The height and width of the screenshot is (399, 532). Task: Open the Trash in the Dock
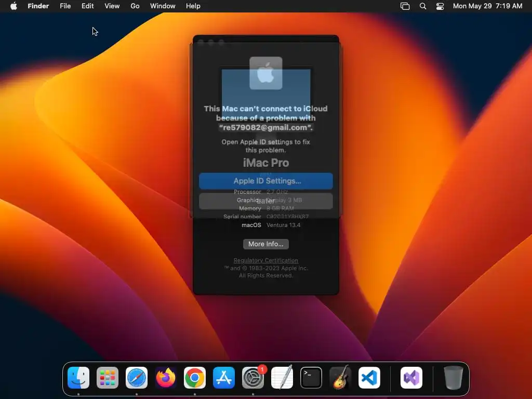pyautogui.click(x=453, y=378)
